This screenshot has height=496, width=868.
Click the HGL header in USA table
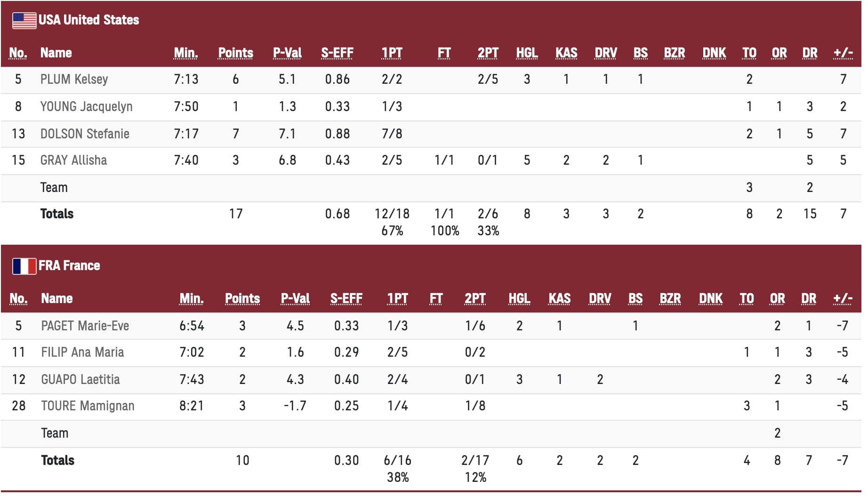pyautogui.click(x=527, y=53)
